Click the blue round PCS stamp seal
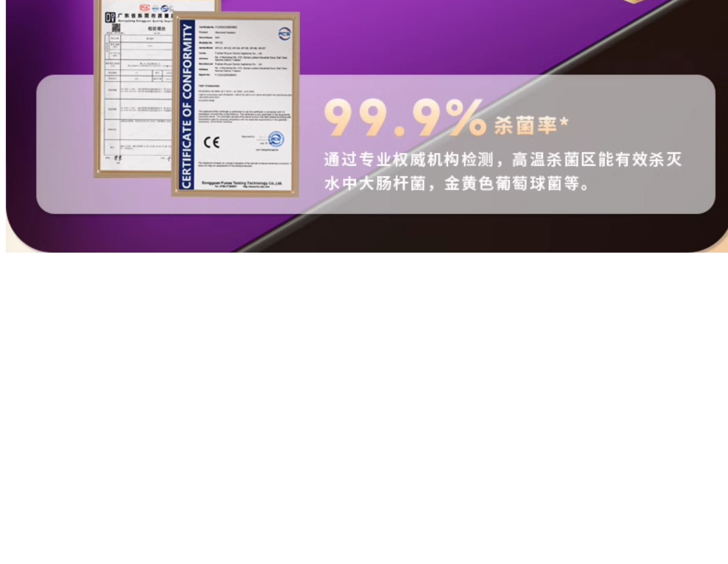728x564 pixels. 276,139
